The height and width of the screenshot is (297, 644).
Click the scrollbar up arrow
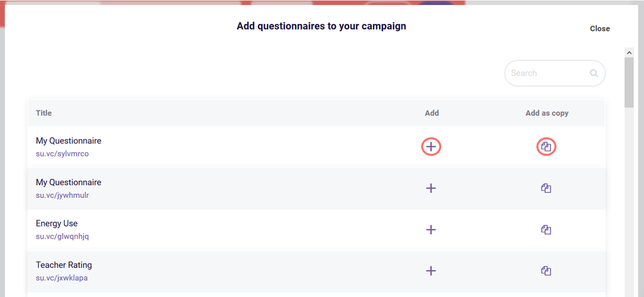(629, 52)
